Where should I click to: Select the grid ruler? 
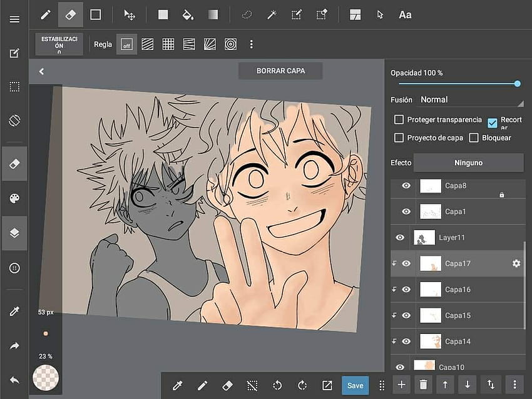(168, 44)
